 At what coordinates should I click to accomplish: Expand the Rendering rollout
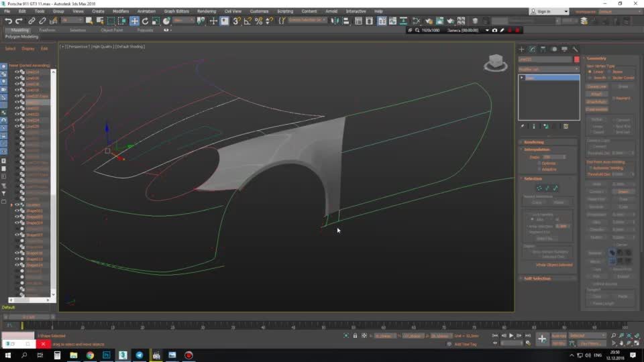534,142
